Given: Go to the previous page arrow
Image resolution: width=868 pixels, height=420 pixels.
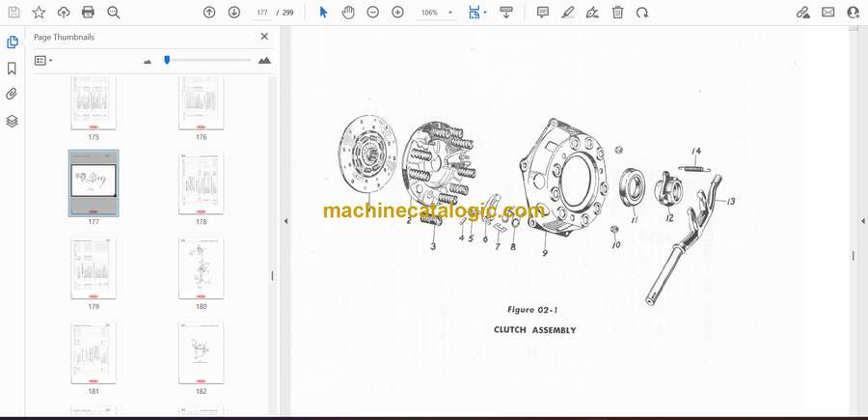Looking at the screenshot, I should [209, 13].
